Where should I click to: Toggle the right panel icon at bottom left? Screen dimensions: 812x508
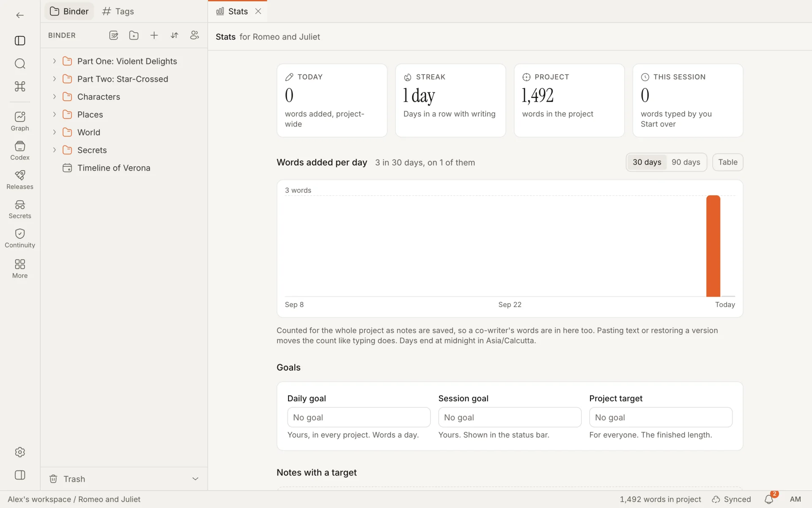(20, 475)
